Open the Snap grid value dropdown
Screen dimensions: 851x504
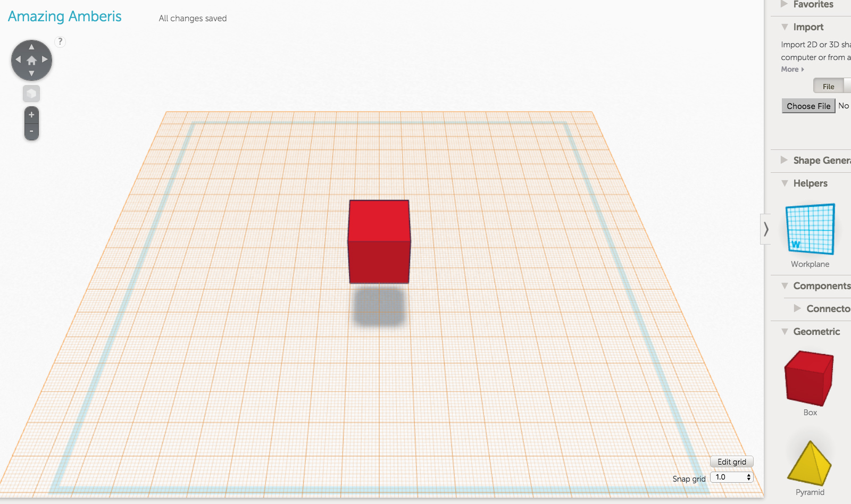[x=732, y=477]
